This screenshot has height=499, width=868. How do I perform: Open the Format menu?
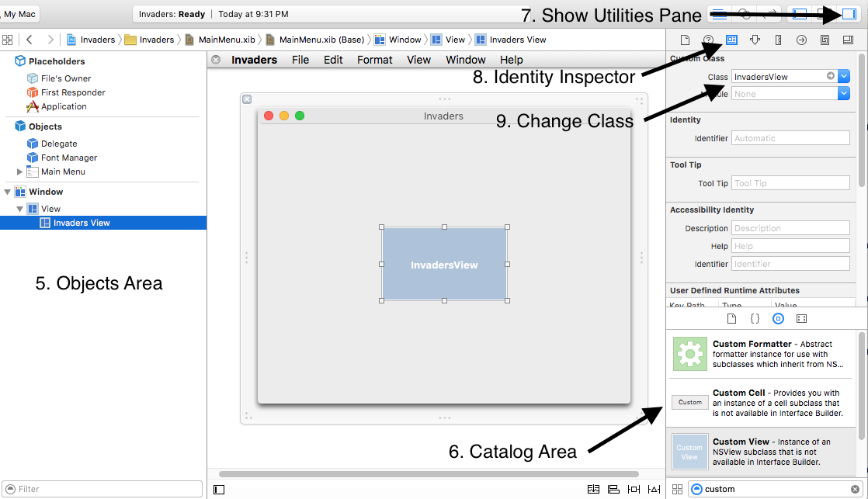coord(375,60)
